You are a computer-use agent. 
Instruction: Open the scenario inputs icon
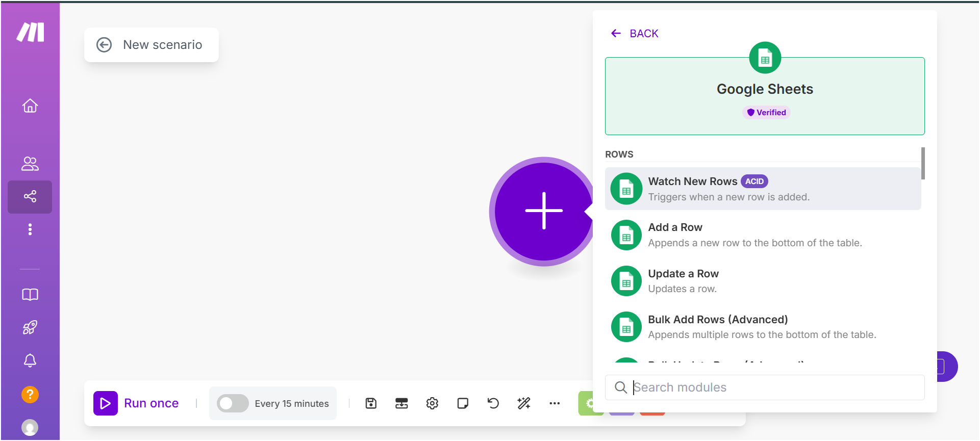pos(401,403)
